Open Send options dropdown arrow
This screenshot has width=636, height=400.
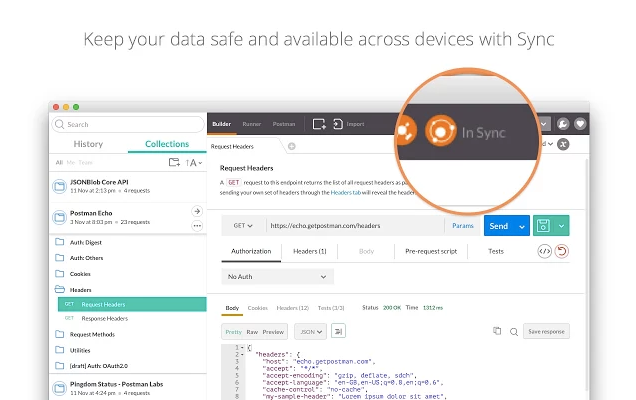click(522, 226)
